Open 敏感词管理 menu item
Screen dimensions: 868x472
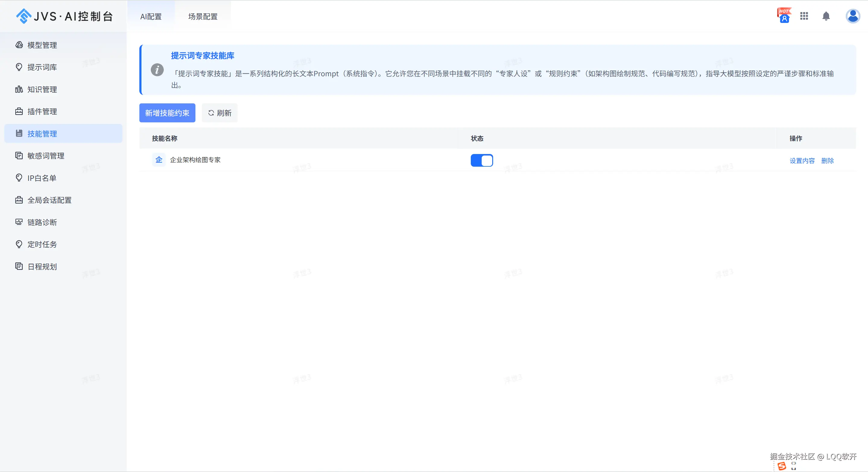point(46,156)
